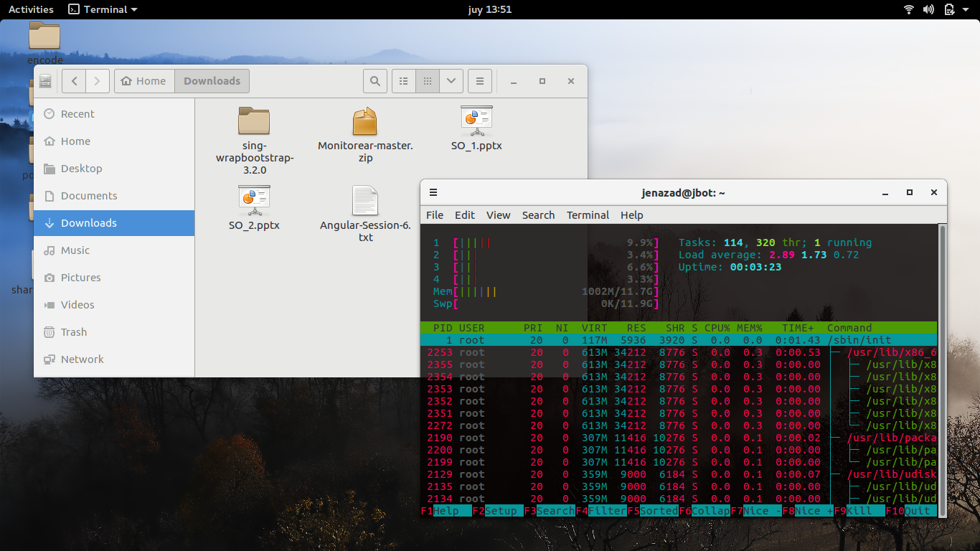
Task: Select the SO_1.pptx presentation icon
Action: 476,121
